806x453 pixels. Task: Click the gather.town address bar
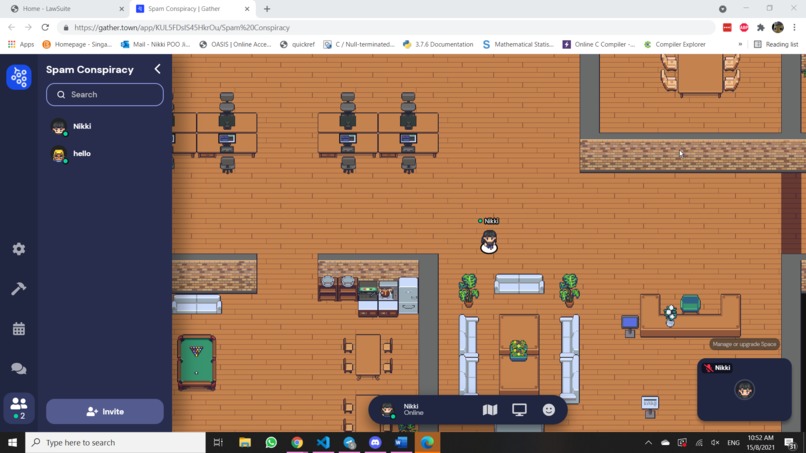click(x=386, y=28)
